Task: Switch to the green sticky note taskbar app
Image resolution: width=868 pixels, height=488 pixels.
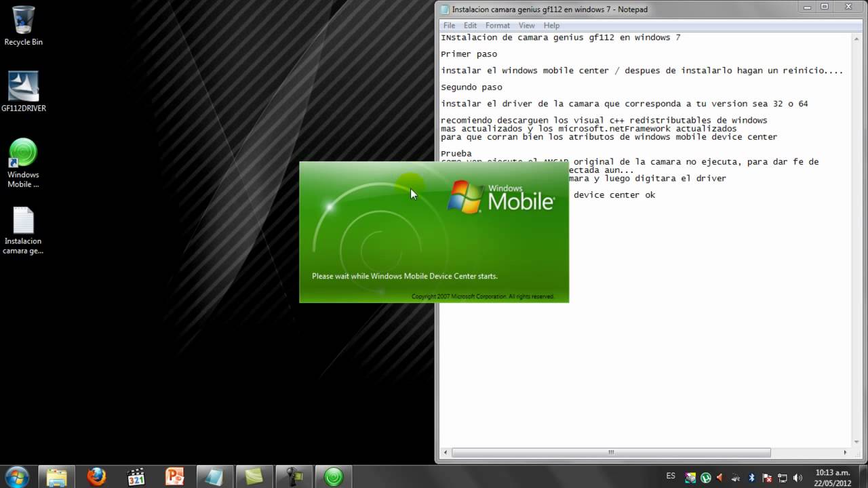Action: point(254,476)
